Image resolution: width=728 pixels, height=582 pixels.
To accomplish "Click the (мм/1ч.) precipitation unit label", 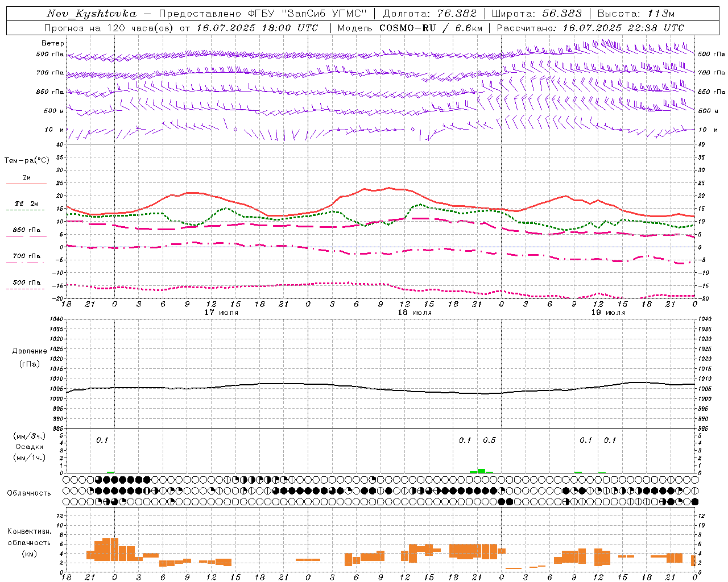I will [x=30, y=458].
